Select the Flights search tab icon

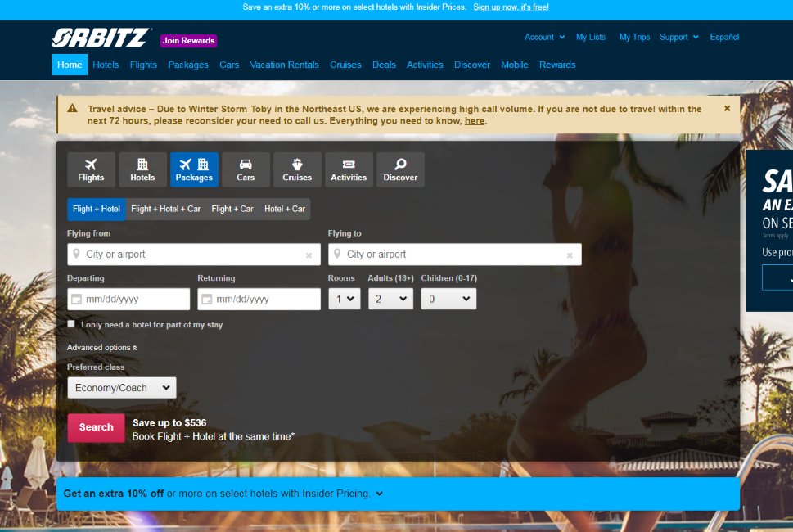click(90, 165)
